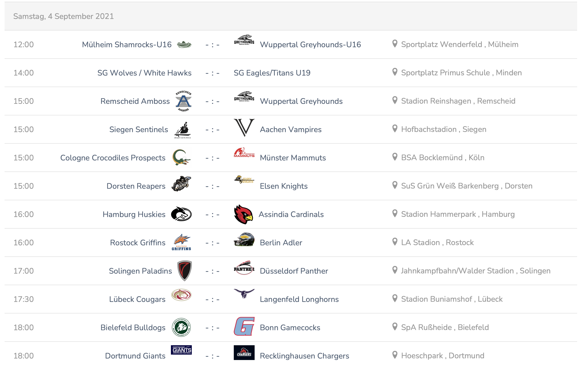Open the Münster Mammuts team link
Viewport: 588px width, 367px height.
click(293, 158)
